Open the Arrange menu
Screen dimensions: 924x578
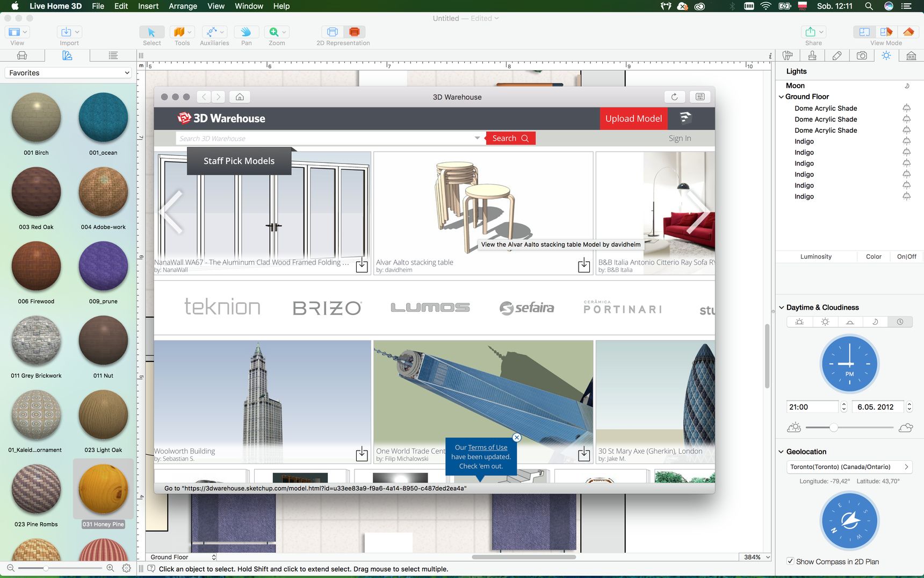pos(183,6)
